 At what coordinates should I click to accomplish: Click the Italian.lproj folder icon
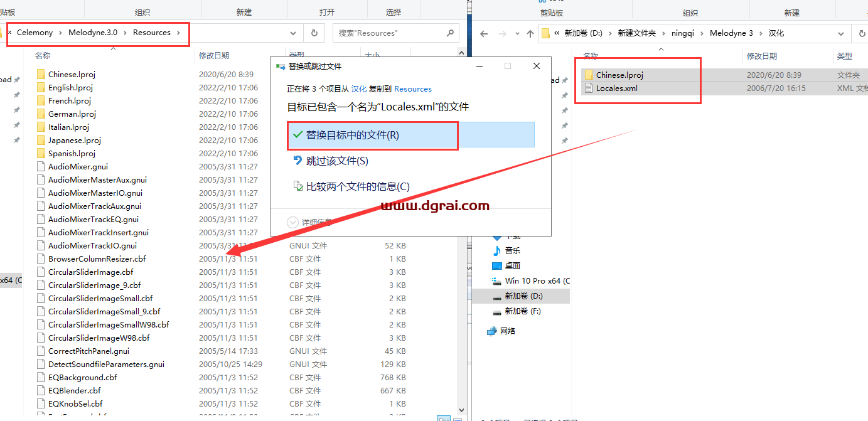tap(41, 127)
